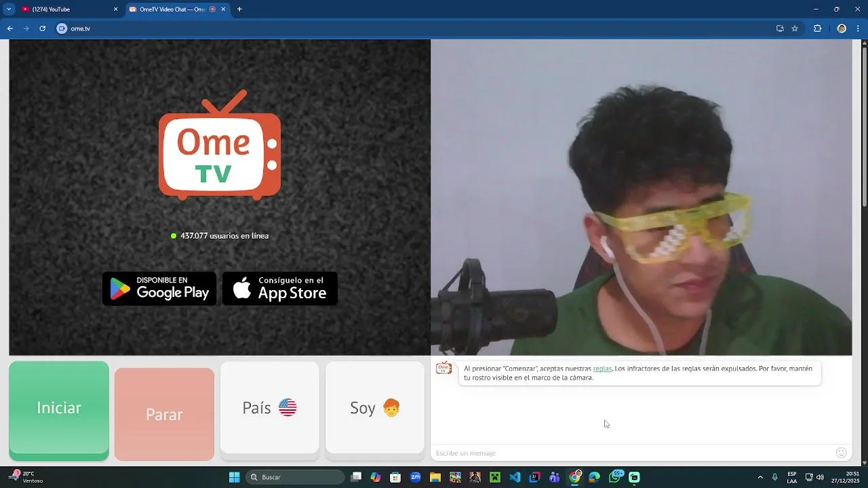Open Visual Studio Code from taskbar

click(x=515, y=477)
